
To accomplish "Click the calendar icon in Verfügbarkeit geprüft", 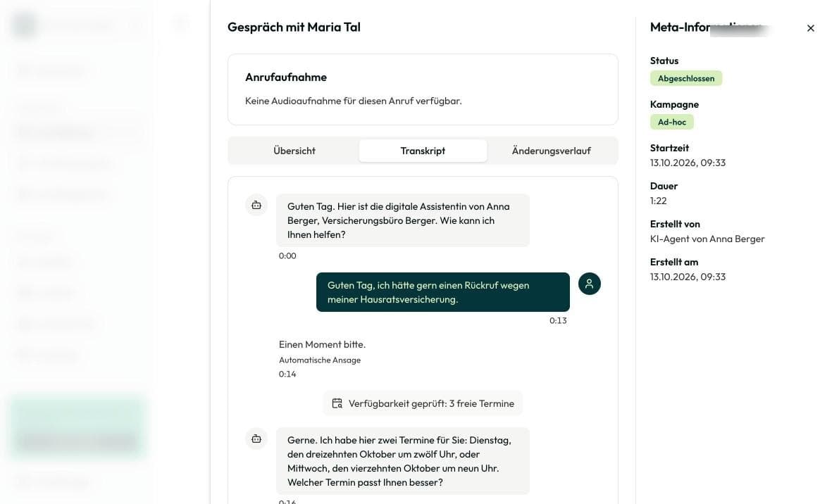I will pyautogui.click(x=337, y=403).
